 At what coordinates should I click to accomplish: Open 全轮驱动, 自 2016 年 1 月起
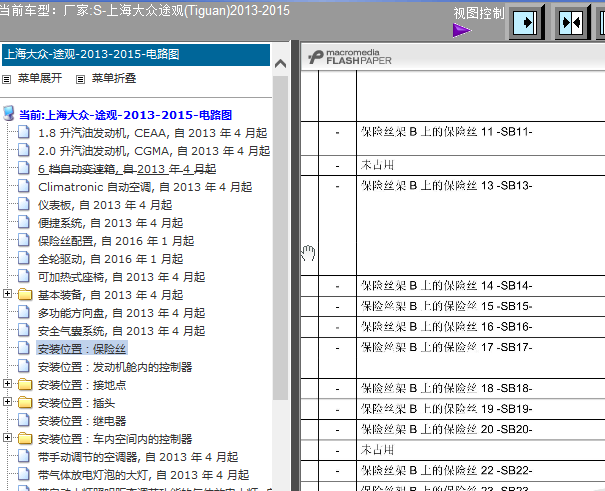point(110,259)
